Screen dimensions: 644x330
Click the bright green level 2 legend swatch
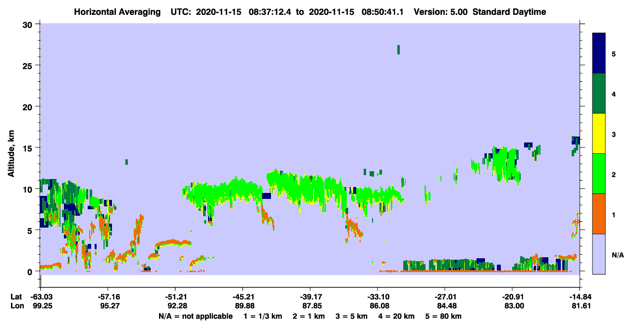pos(599,174)
